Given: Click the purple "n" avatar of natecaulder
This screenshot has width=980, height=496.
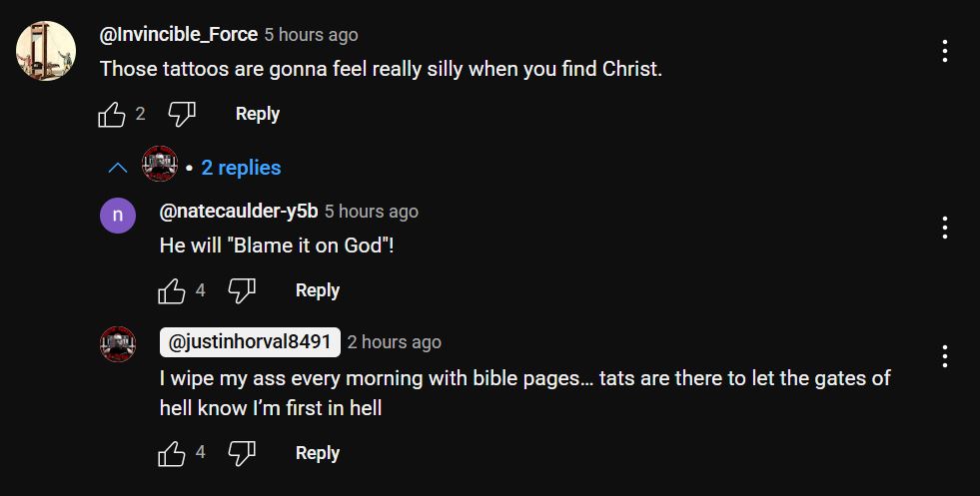Looking at the screenshot, I should tap(118, 216).
